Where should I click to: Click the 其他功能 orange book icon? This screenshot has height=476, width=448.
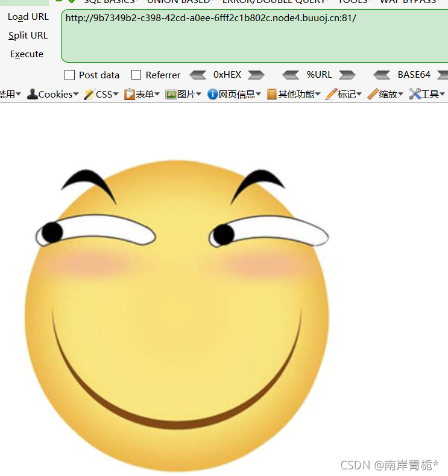click(x=271, y=95)
